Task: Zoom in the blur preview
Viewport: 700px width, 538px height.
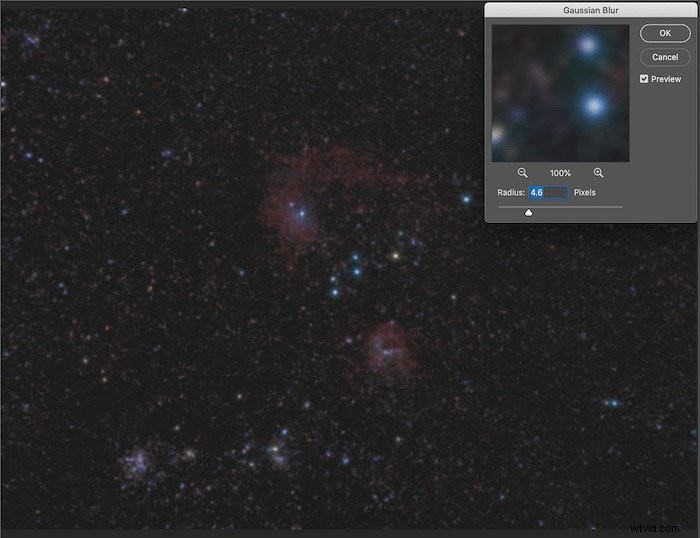Action: (x=598, y=172)
